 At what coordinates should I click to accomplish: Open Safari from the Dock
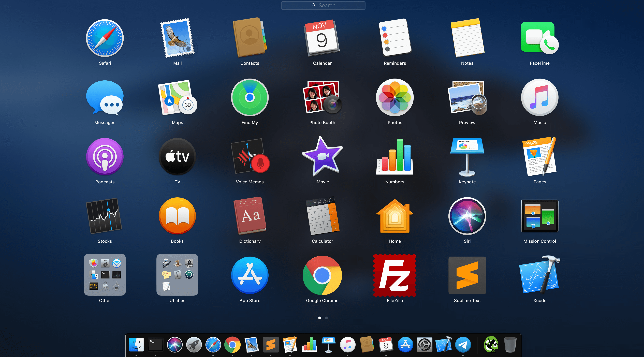(x=213, y=345)
